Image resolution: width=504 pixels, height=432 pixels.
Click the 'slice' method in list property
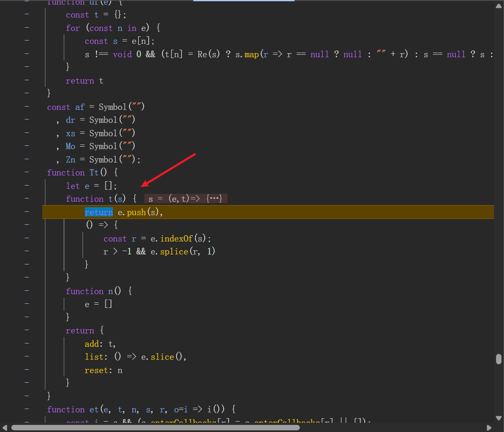point(162,357)
